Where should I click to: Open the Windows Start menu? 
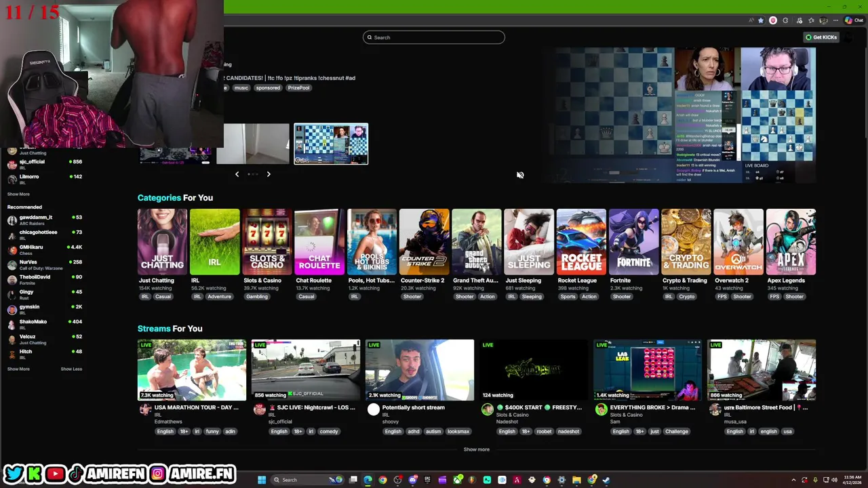[x=262, y=480]
